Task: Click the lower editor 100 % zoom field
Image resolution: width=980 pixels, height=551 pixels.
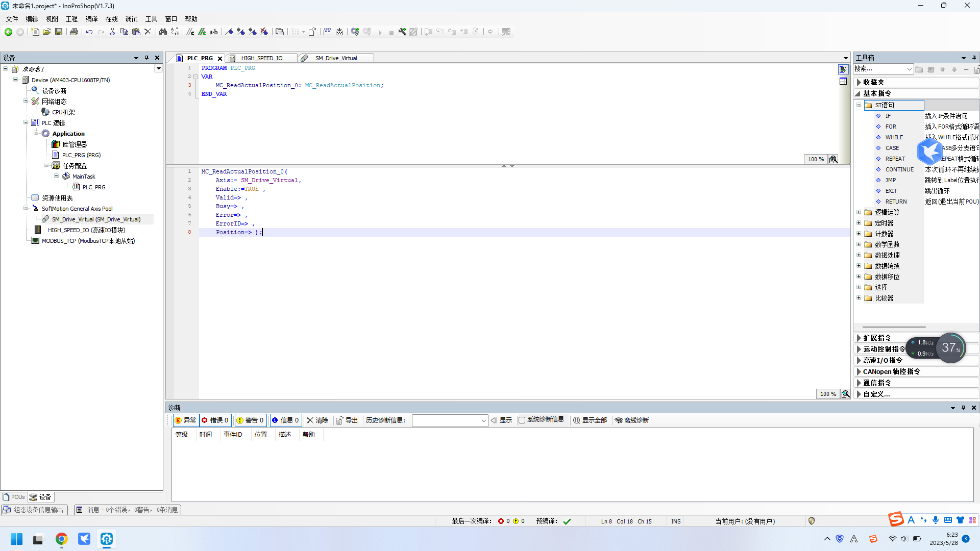Action: pyautogui.click(x=828, y=394)
